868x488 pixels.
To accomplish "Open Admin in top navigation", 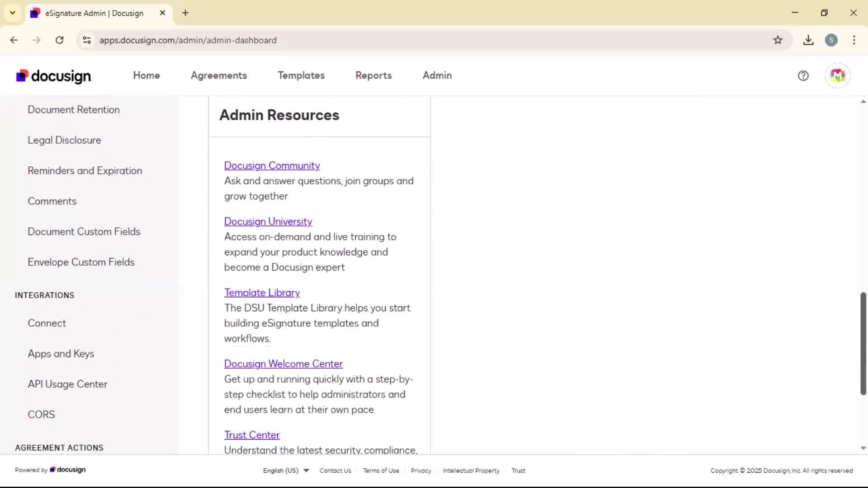I will point(437,75).
